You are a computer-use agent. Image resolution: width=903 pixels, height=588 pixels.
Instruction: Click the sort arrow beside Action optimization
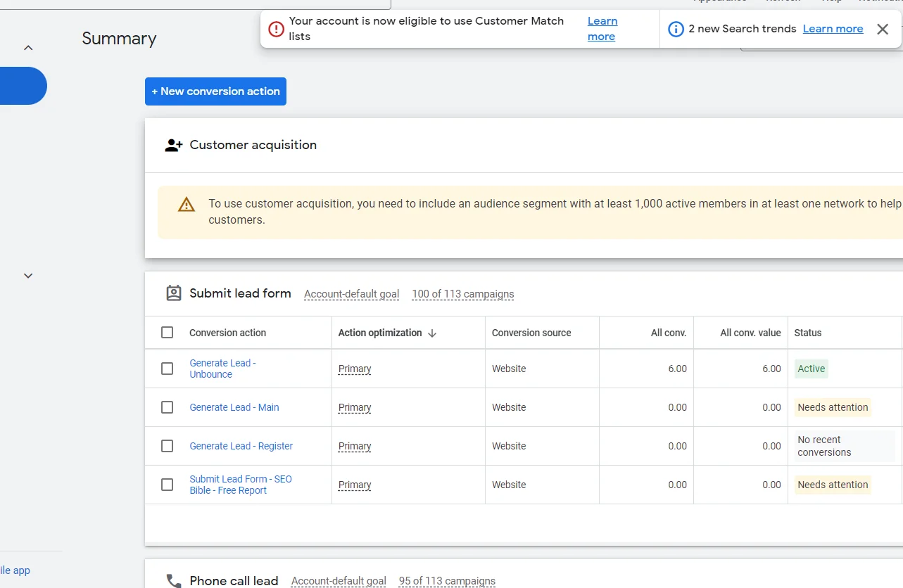(432, 333)
